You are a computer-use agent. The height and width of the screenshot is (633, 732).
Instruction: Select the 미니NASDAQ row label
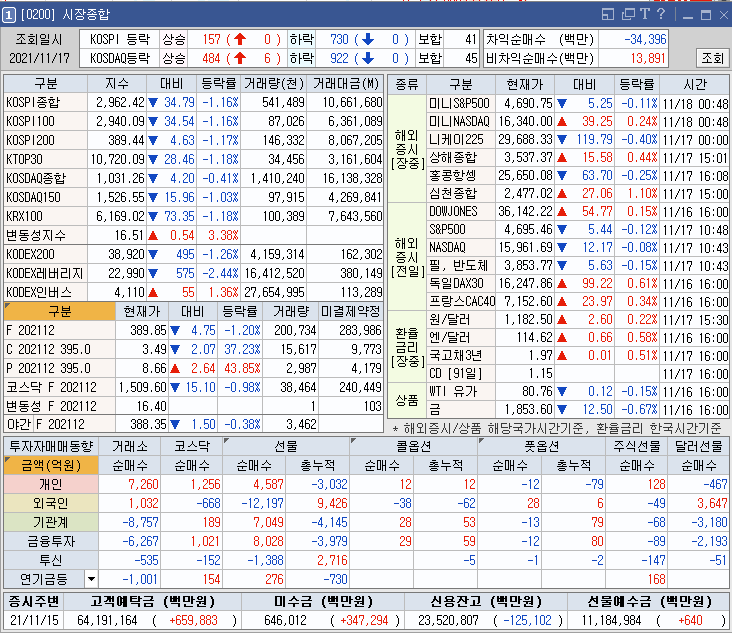pos(460,121)
